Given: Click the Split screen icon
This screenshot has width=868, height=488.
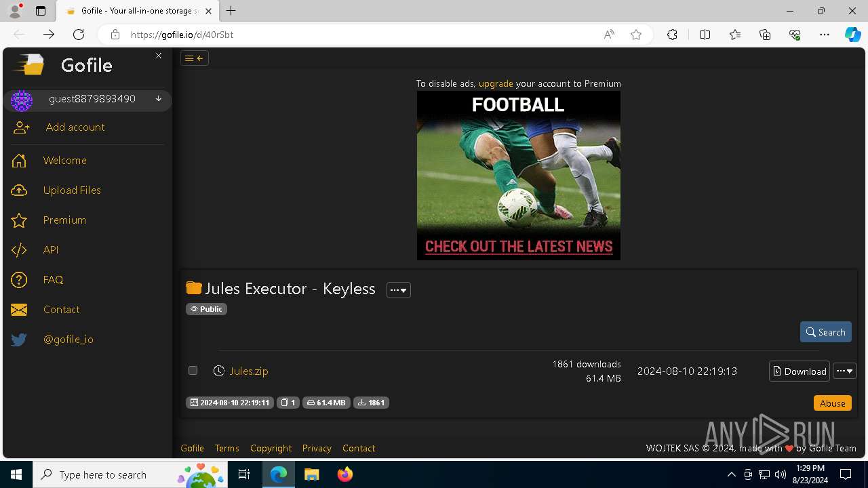Looking at the screenshot, I should (705, 35).
